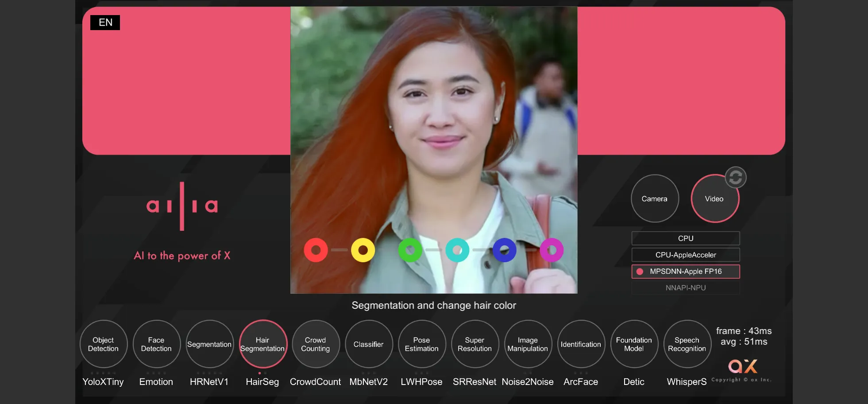Click the HRNetV1 model name
Viewport: 868px width, 404px height.
209,382
